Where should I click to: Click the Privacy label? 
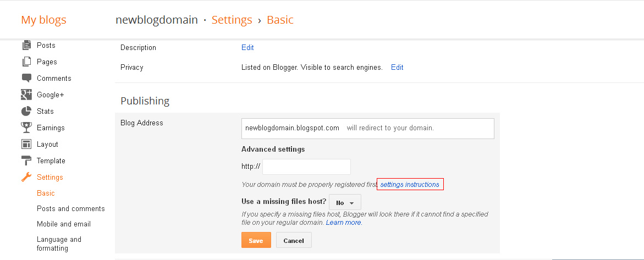(132, 68)
